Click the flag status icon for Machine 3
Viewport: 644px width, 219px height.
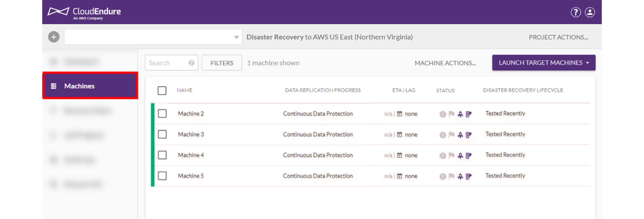(x=451, y=135)
